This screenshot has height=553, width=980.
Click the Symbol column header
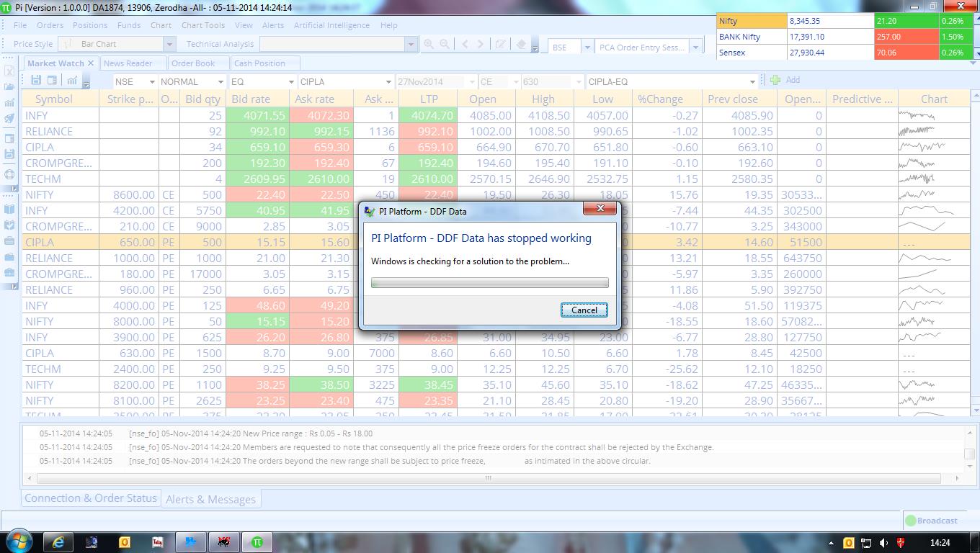pyautogui.click(x=54, y=99)
